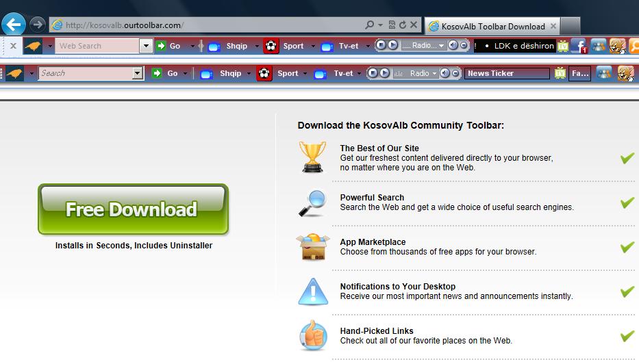Click the LDK e dëshiron news ticker
The height and width of the screenshot is (364, 639).
tap(514, 46)
